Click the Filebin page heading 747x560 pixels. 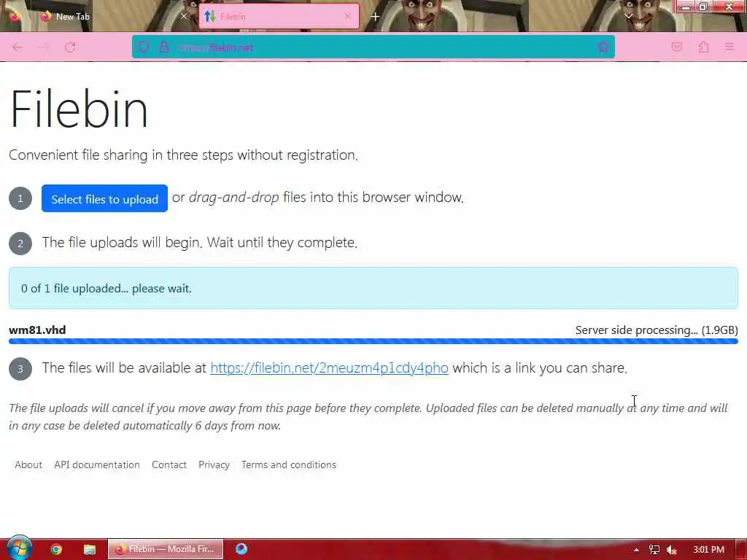[79, 109]
